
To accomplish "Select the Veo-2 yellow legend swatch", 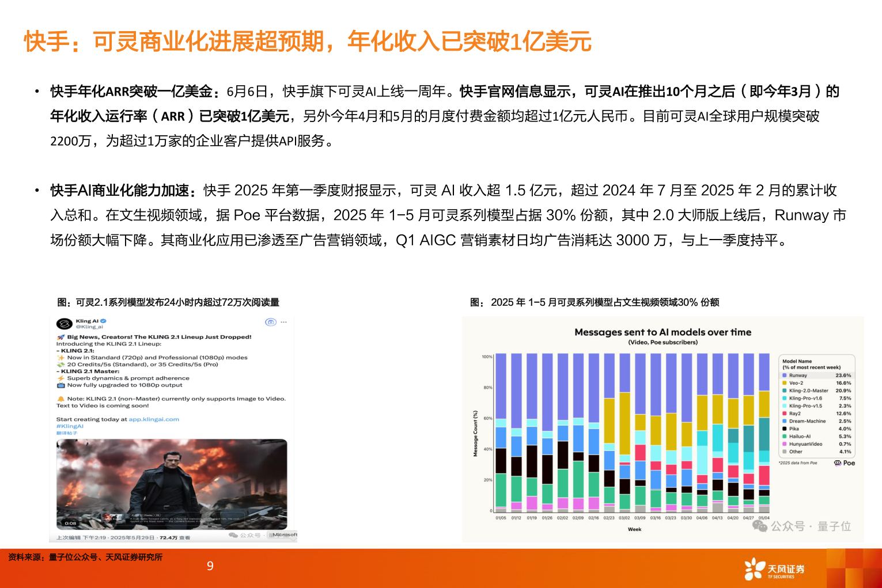I will [785, 383].
